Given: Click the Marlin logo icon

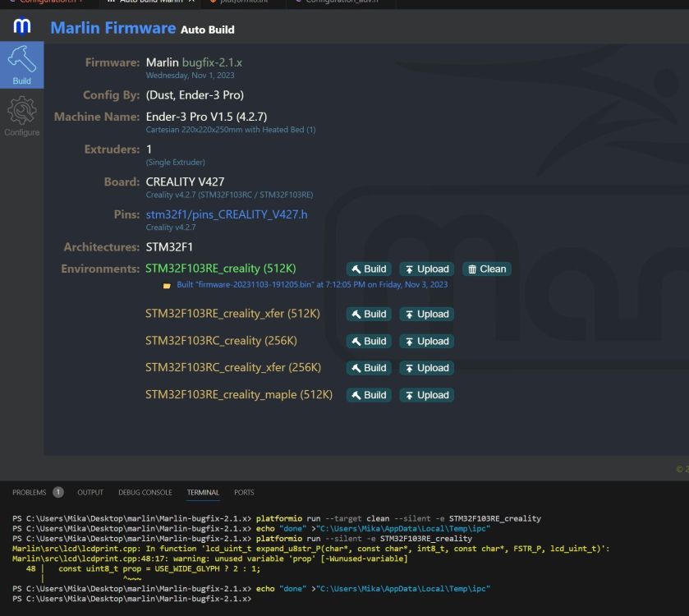Looking at the screenshot, I should (21, 26).
